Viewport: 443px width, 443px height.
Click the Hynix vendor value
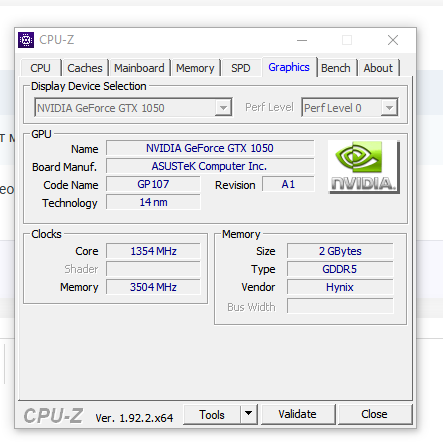[x=340, y=287]
